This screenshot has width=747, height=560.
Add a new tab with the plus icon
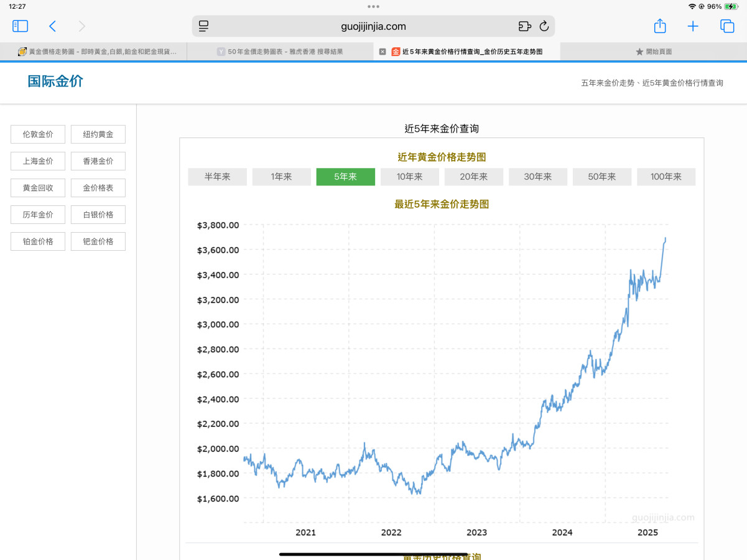pos(693,26)
